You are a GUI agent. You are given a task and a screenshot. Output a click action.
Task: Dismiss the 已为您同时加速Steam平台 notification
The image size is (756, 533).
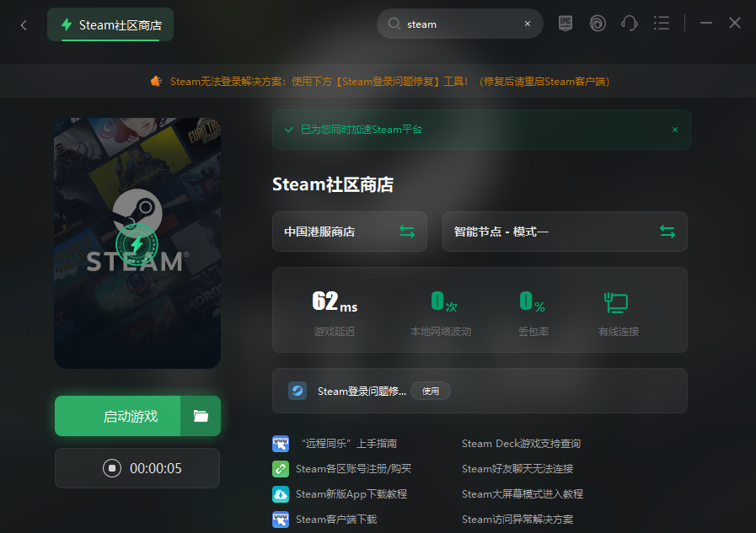(x=675, y=130)
